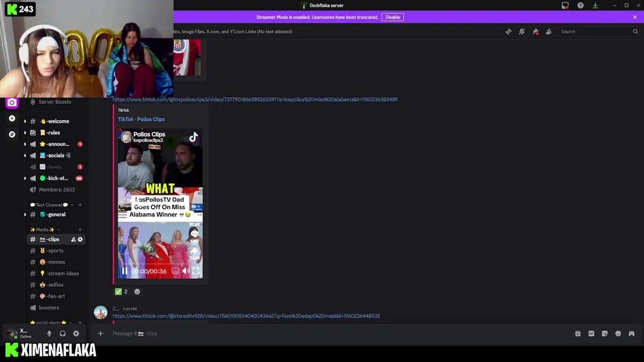Viewport: 644px width, 362px height.
Task: Toggle picture-in-picture on embedded video
Action: 175,271
